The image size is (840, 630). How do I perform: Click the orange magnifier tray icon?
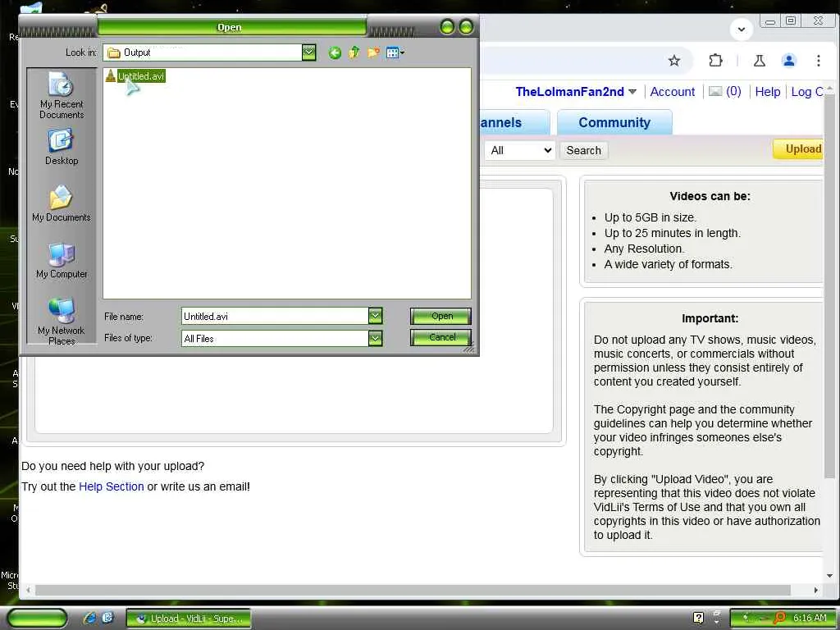click(780, 618)
